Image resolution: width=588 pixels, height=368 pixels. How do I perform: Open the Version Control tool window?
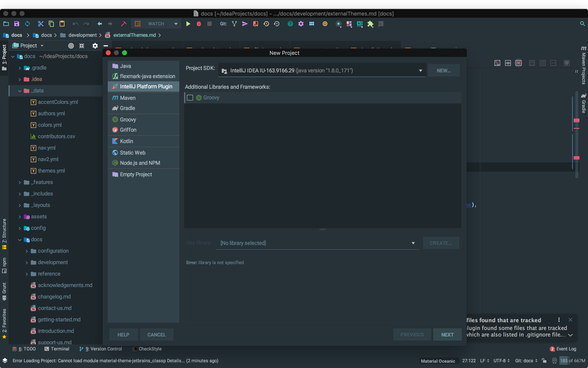point(100,349)
